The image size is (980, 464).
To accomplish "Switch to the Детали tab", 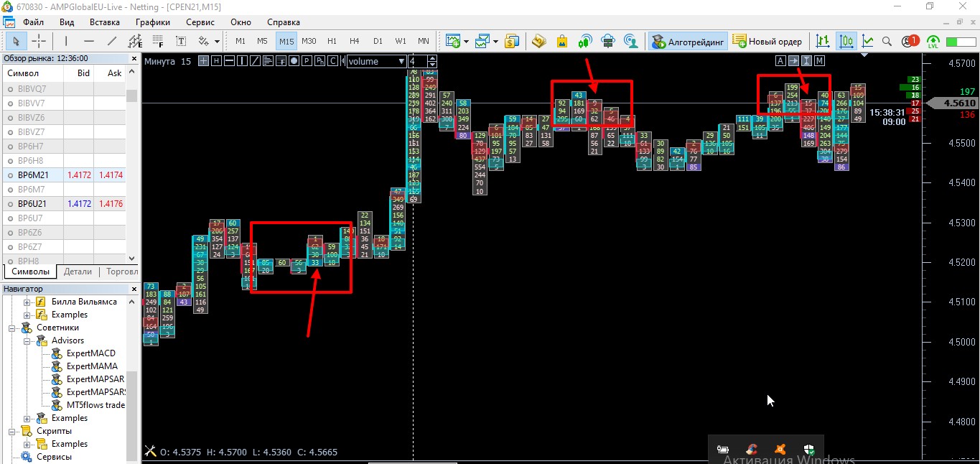I will [78, 272].
